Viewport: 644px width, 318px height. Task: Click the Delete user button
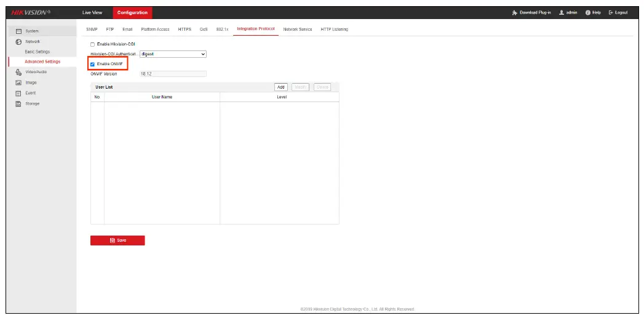pos(322,87)
